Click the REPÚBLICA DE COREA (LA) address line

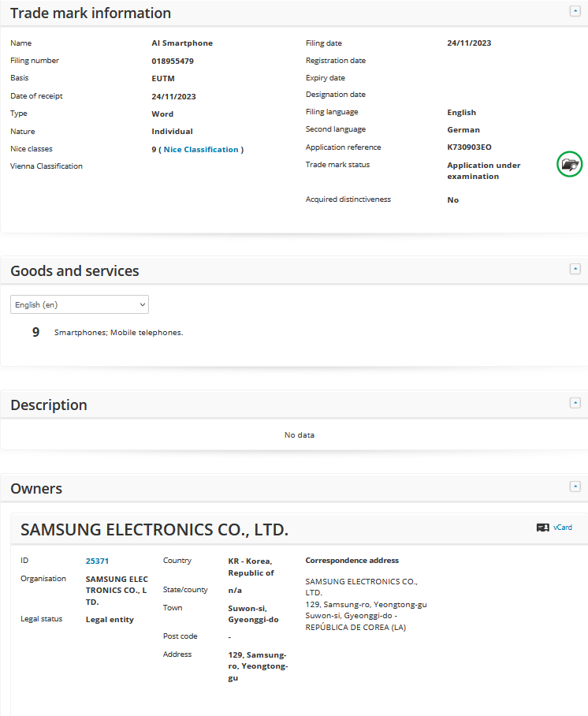coord(355,628)
